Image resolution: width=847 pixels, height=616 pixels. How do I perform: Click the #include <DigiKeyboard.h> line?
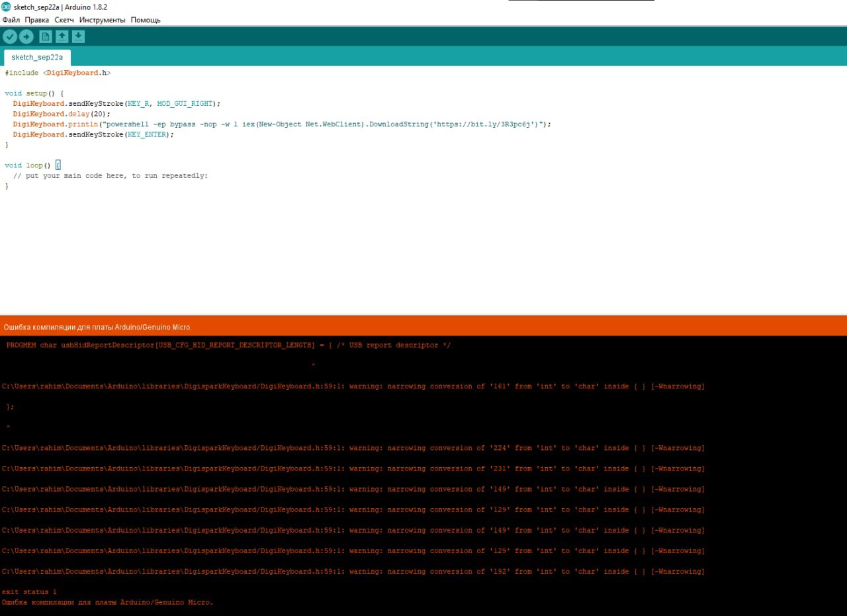58,73
